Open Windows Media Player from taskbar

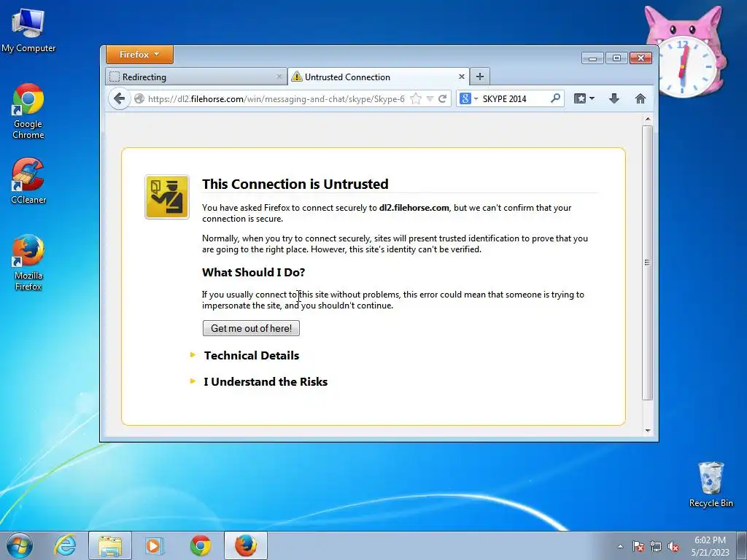click(155, 545)
